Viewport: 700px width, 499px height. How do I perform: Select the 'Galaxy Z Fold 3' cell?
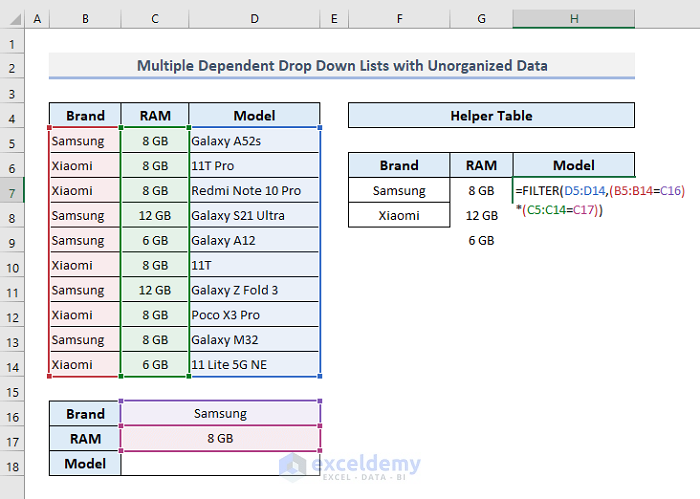point(254,290)
